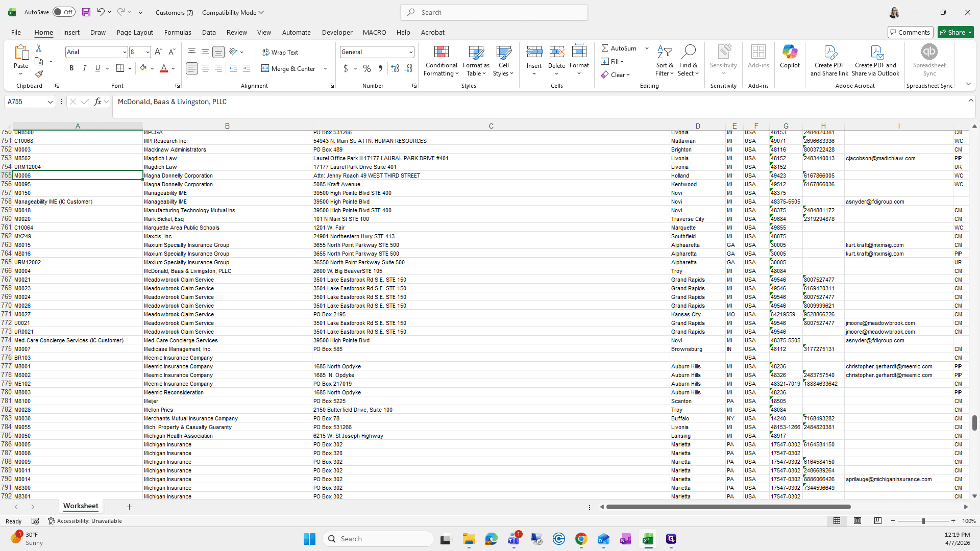Click the zoom slider handle

click(x=923, y=521)
